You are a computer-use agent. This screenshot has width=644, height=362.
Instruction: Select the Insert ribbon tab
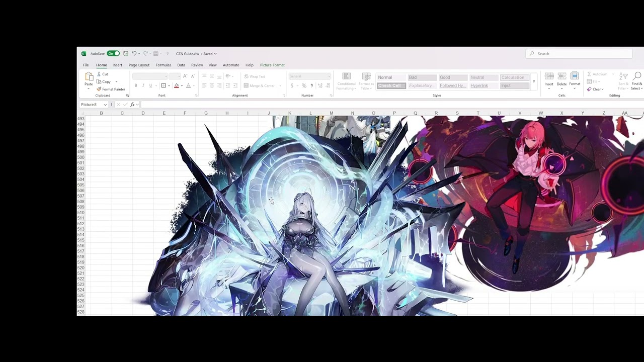[x=117, y=65]
